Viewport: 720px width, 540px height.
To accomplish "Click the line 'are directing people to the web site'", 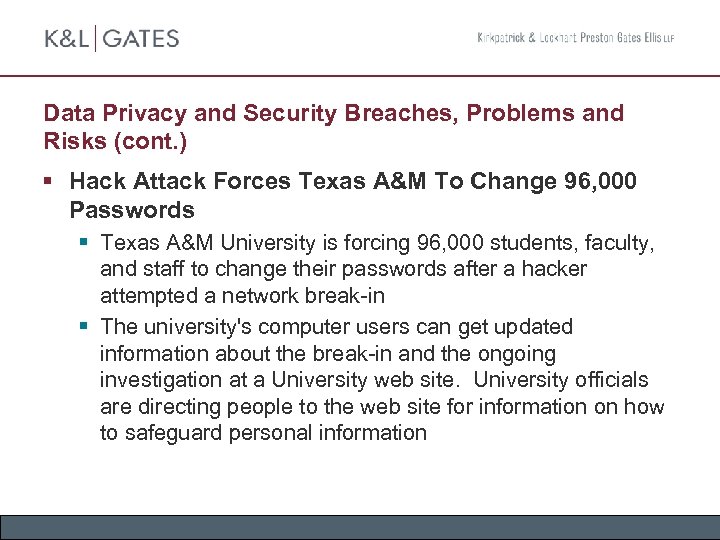I will (x=382, y=406).
